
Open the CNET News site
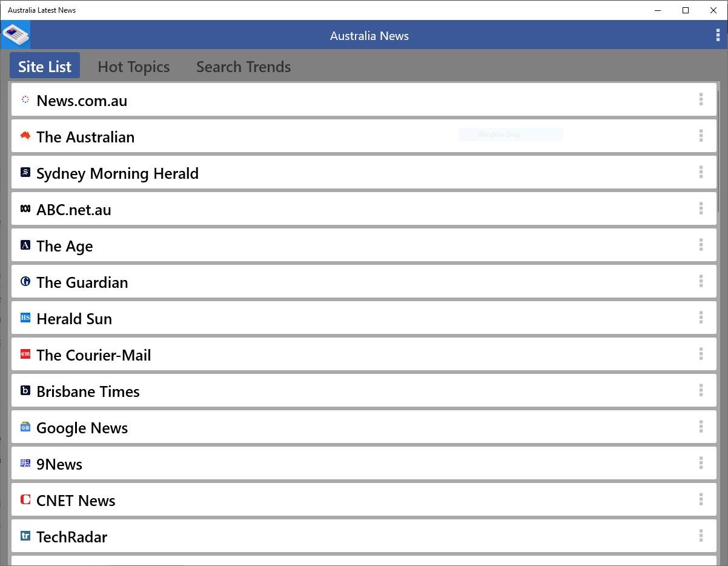[x=363, y=499]
